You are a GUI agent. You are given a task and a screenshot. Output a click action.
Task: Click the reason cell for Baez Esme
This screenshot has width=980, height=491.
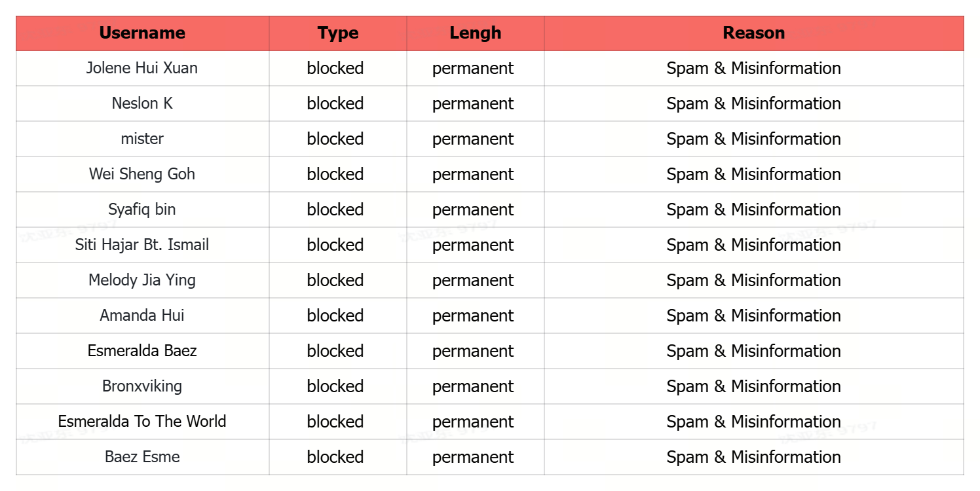[753, 457]
